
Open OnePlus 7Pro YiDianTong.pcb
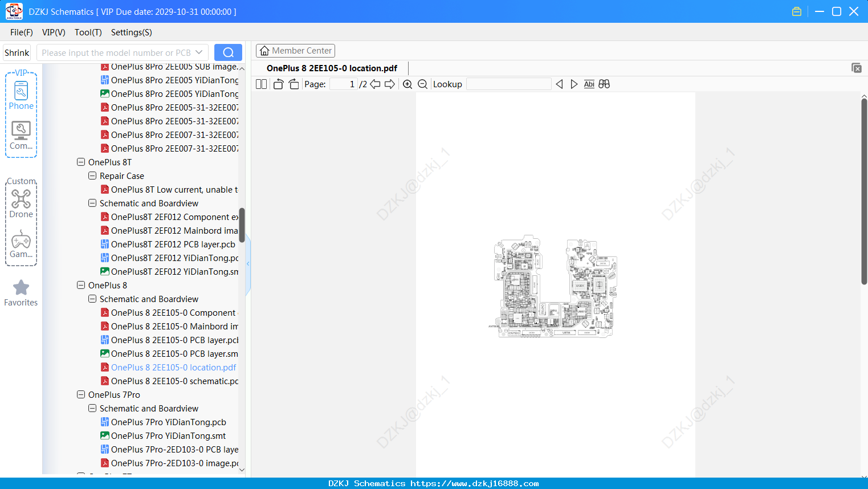tap(164, 422)
